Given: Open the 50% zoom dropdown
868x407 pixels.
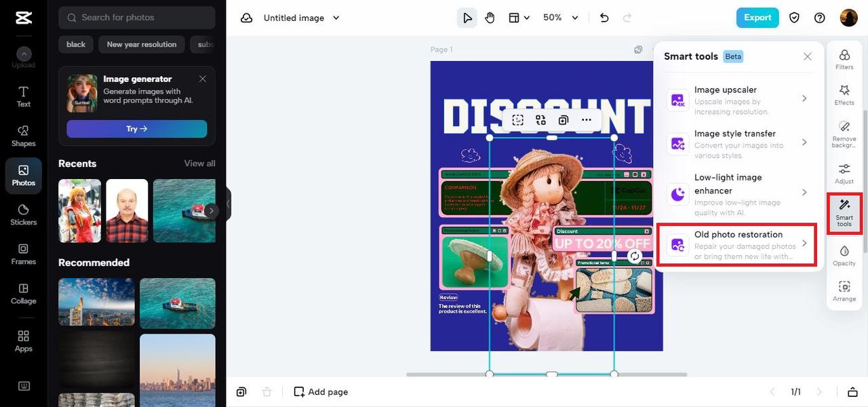Looking at the screenshot, I should (x=561, y=18).
